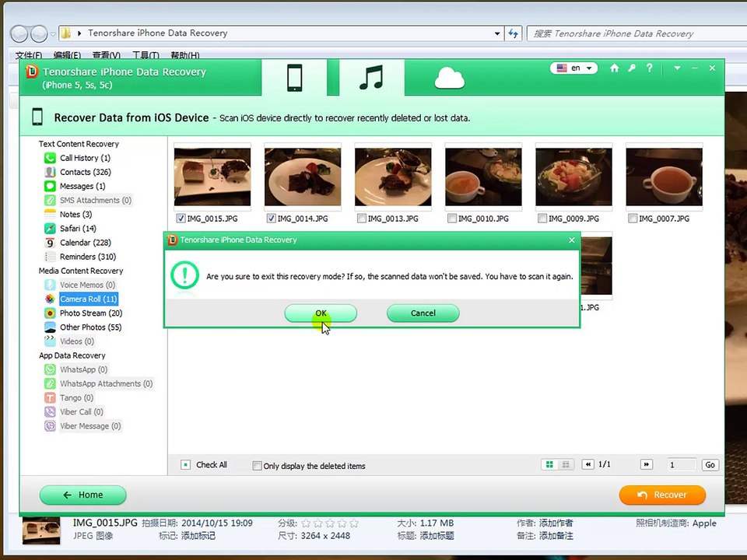Switch to list view
Viewport: 747px width, 560px height.
(x=566, y=465)
